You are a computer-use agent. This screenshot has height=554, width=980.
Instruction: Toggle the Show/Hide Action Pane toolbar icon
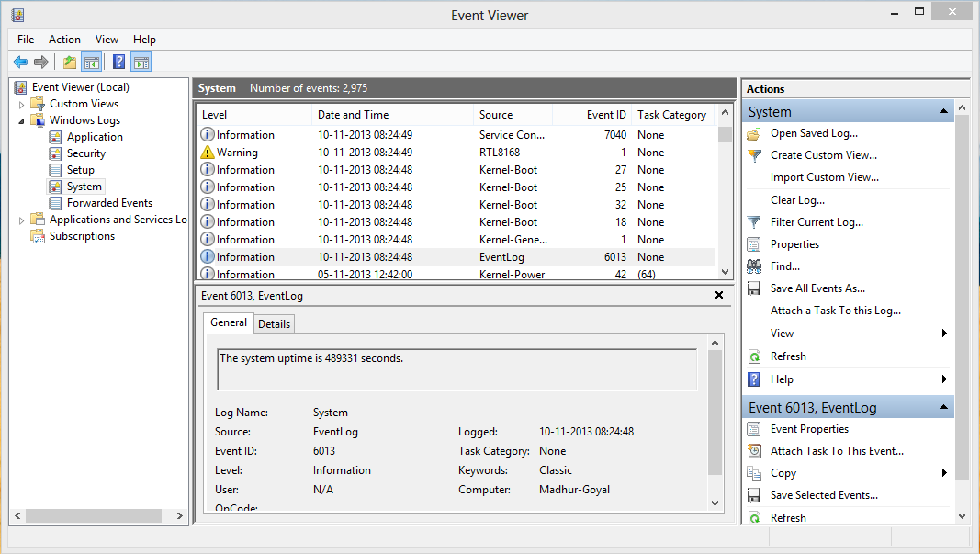point(141,62)
